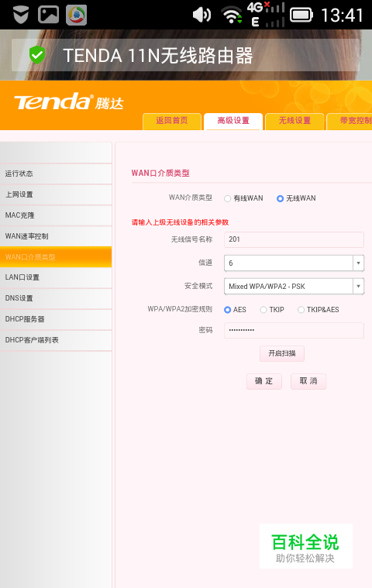Tap the Wi-Fi status icon

click(232, 15)
